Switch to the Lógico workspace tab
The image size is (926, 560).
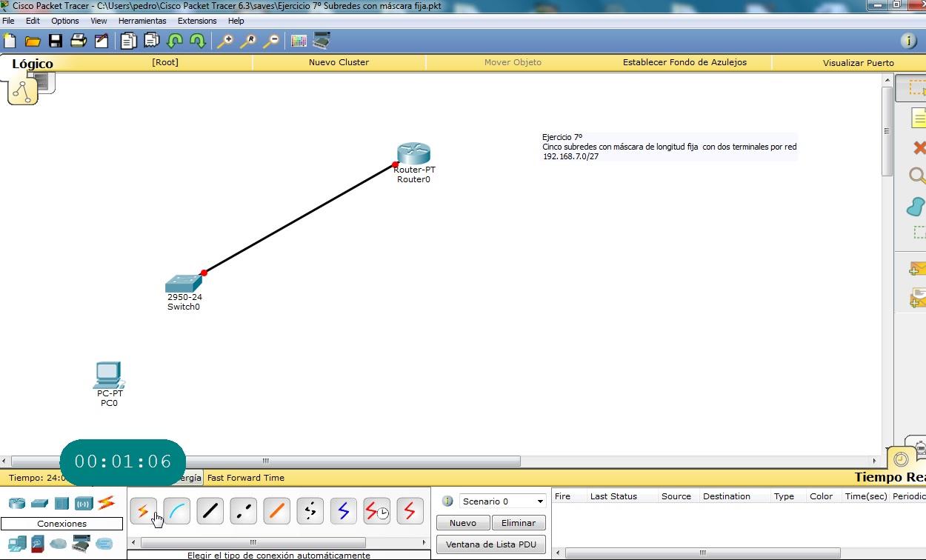33,64
